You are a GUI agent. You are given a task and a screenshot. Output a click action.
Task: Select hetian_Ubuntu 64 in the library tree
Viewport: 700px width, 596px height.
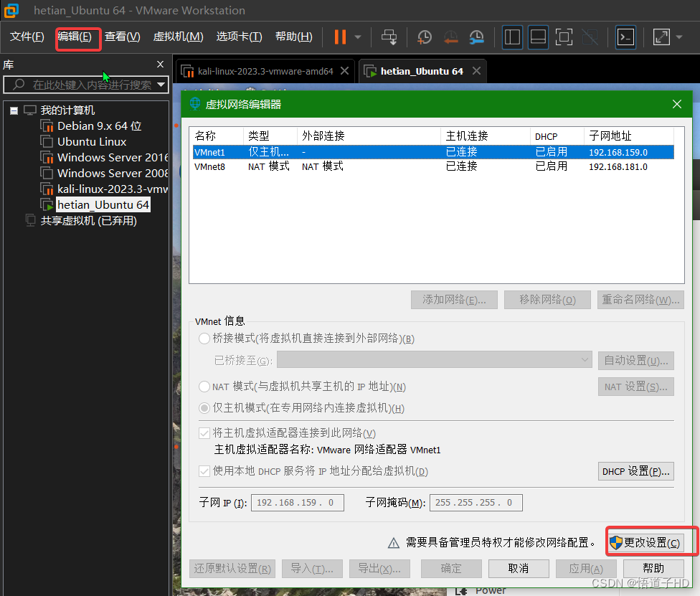point(103,205)
